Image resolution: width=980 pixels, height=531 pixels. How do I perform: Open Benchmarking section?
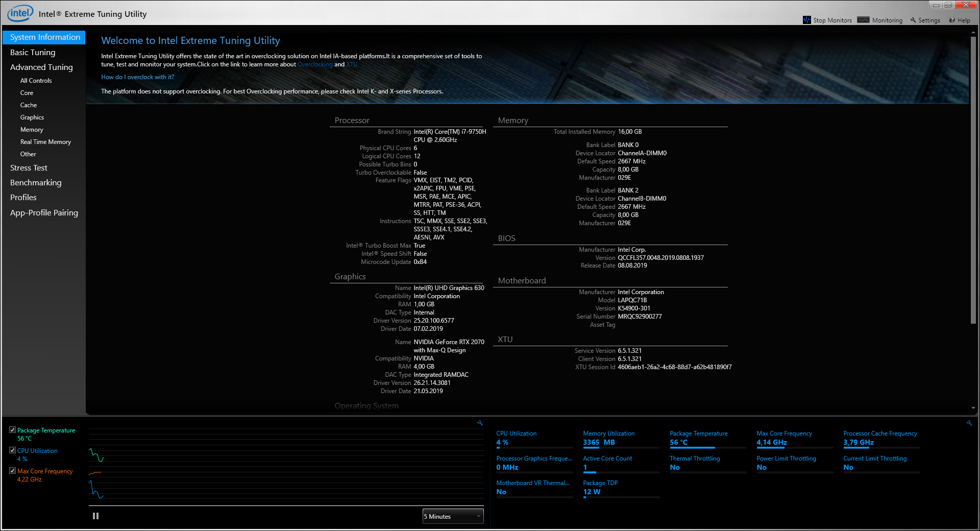click(36, 183)
